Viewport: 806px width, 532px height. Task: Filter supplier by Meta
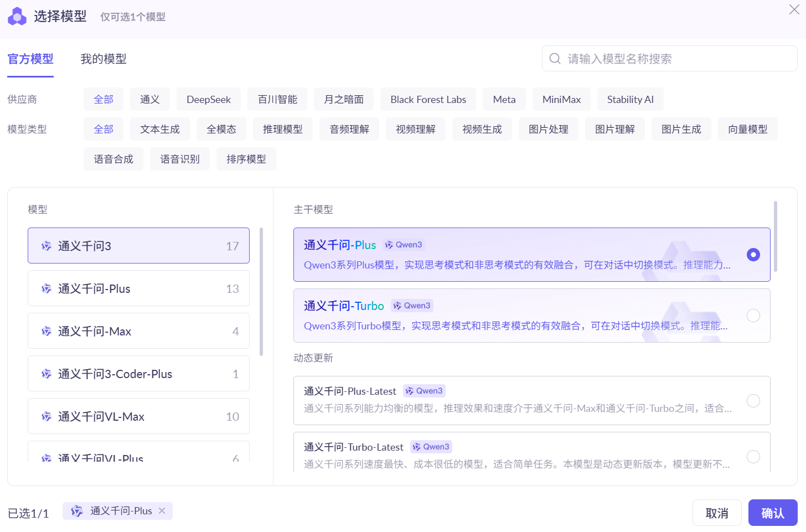504,99
